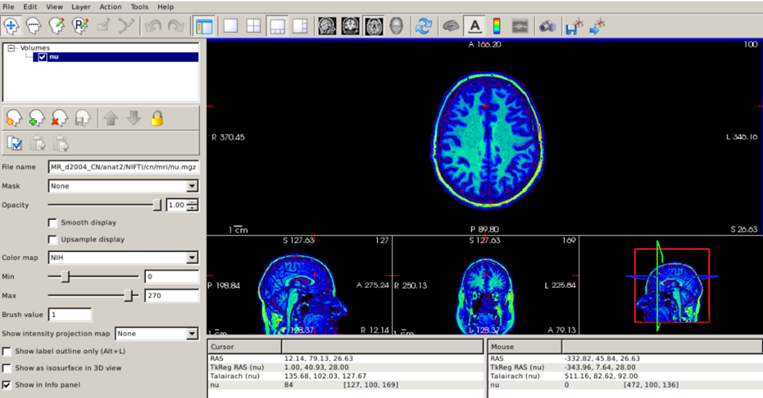Image resolution: width=763 pixels, height=398 pixels.
Task: Open the Layer menu
Action: [81, 7]
